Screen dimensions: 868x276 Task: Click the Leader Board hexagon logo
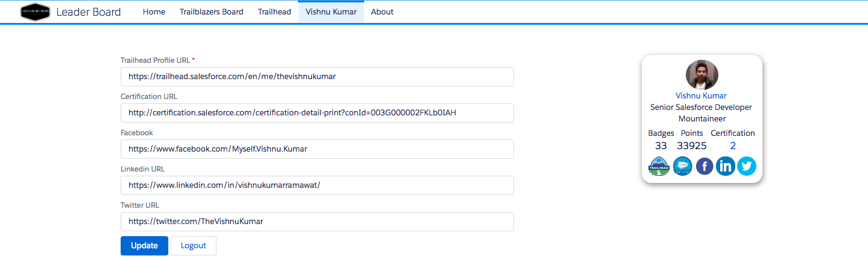pos(35,12)
